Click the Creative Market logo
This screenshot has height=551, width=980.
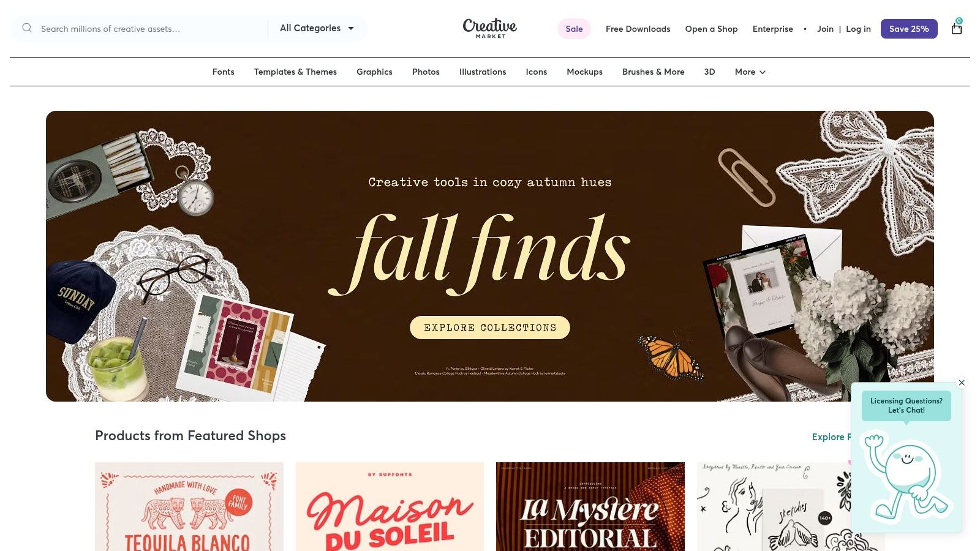click(490, 28)
